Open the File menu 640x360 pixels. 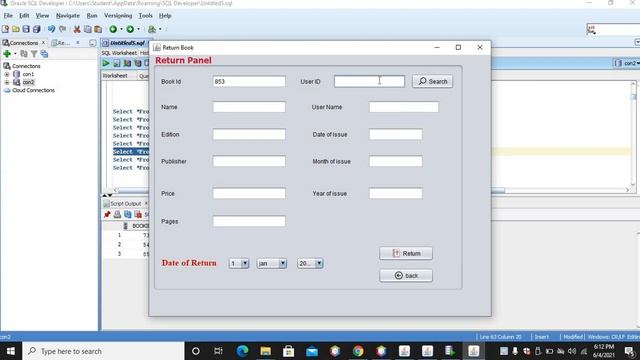click(x=8, y=16)
